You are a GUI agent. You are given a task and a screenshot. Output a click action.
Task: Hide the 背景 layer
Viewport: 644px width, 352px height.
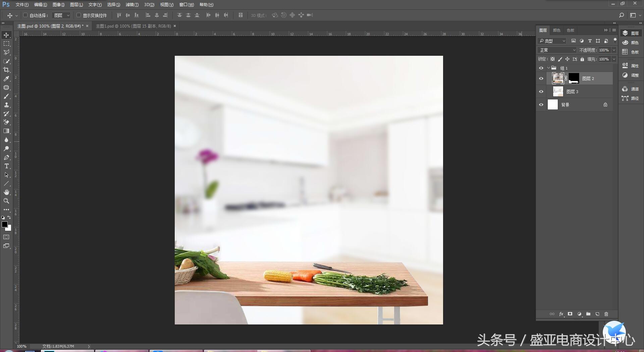tap(541, 105)
